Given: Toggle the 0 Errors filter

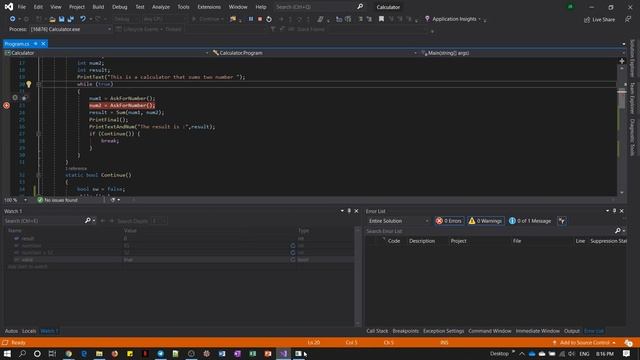Looking at the screenshot, I should [x=449, y=221].
